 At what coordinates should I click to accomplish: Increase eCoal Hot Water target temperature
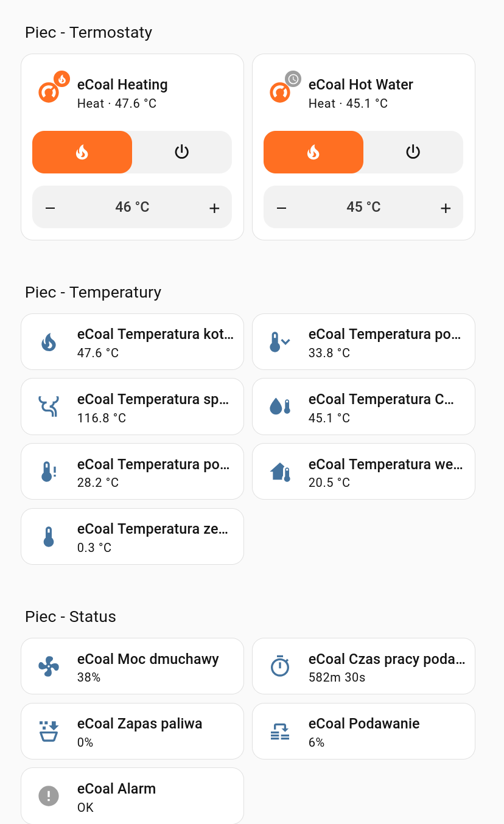(x=446, y=208)
